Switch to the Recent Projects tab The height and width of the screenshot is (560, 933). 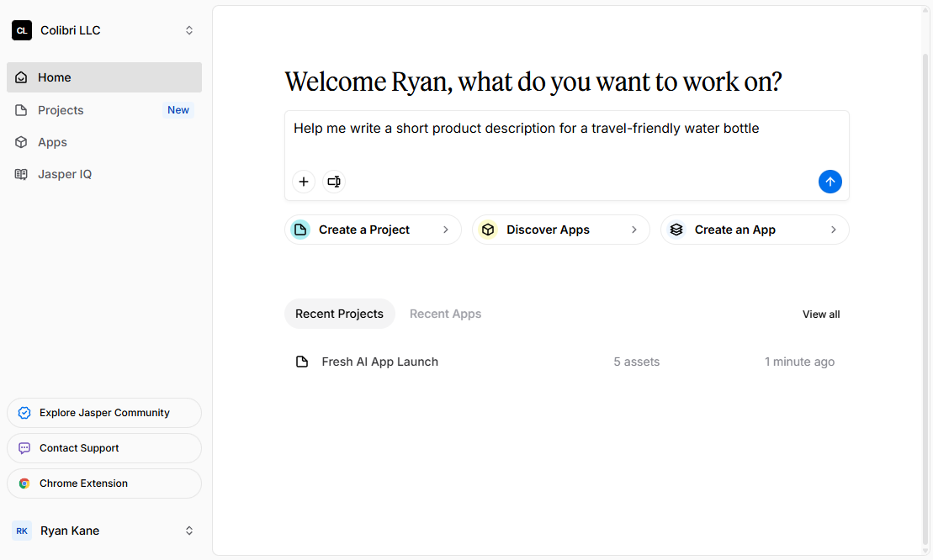point(339,314)
